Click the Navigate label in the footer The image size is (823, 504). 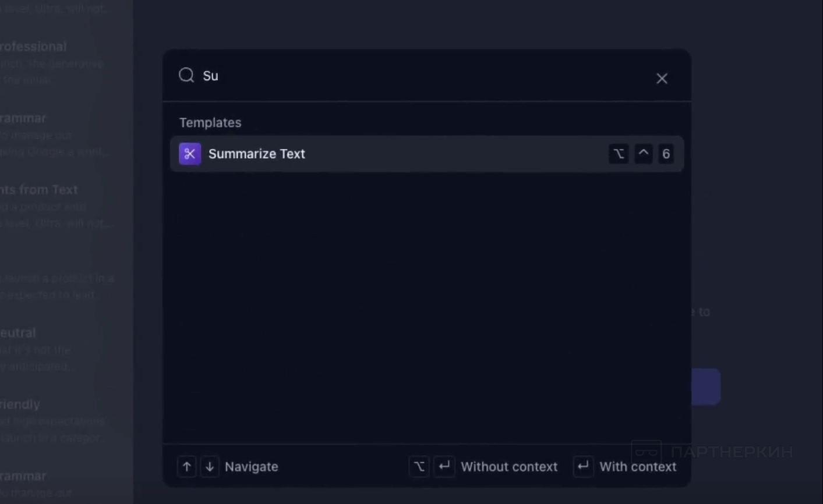tap(251, 467)
